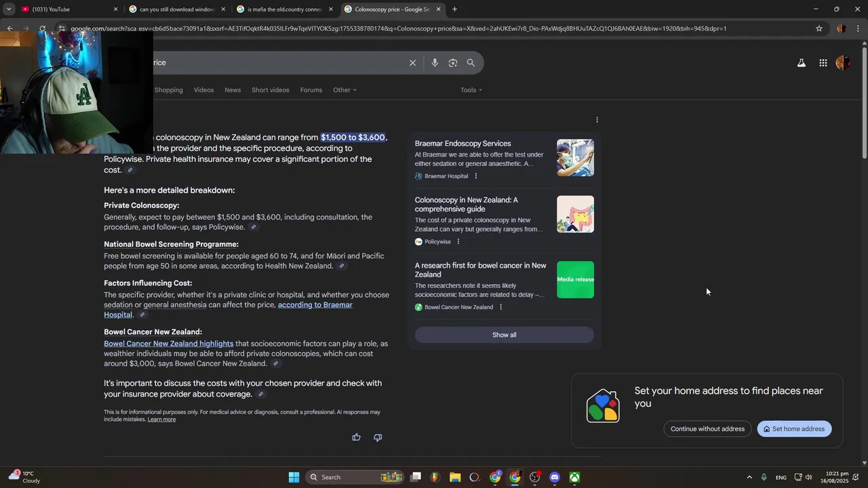
Task: Open 'Colonoscopy in New Zealand: A comprehensive guide'
Action: 467,205
